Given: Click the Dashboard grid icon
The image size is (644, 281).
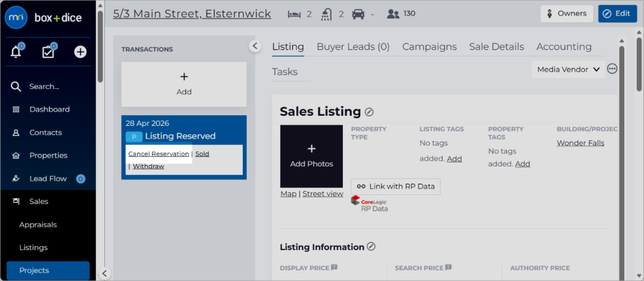Looking at the screenshot, I should pyautogui.click(x=16, y=110).
